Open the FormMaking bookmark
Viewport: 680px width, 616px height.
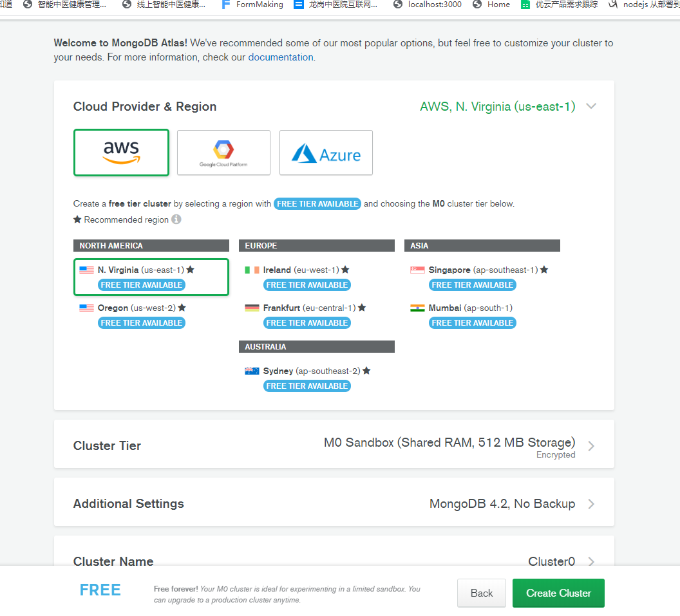click(252, 5)
